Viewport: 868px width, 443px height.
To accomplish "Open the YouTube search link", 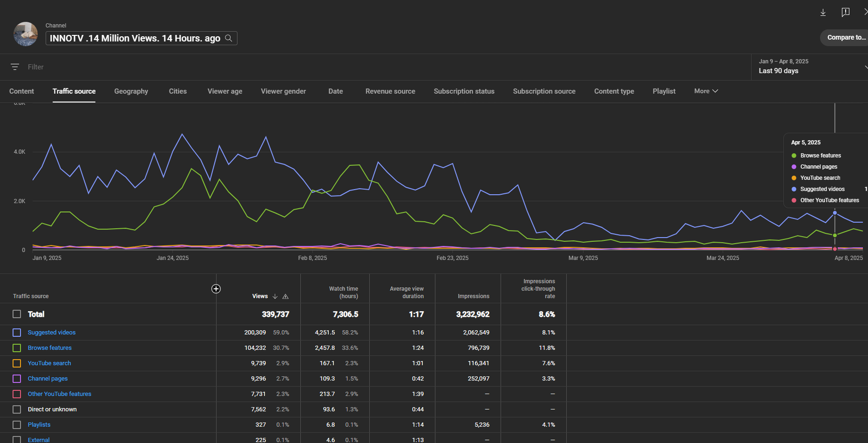I will [49, 363].
